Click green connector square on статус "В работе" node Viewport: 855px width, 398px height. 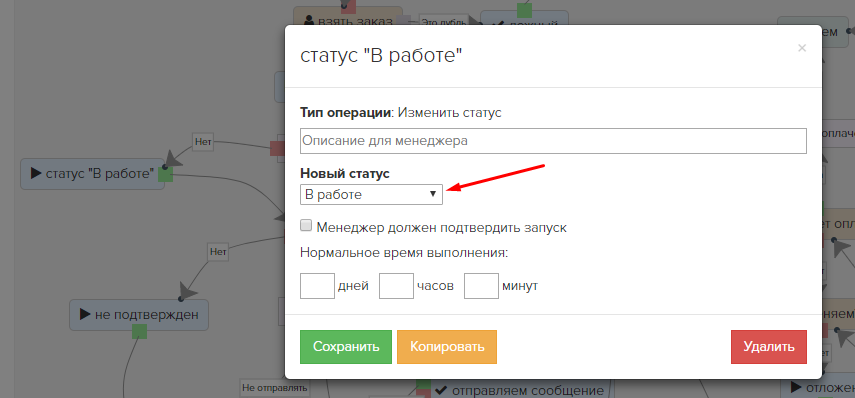pyautogui.click(x=166, y=174)
